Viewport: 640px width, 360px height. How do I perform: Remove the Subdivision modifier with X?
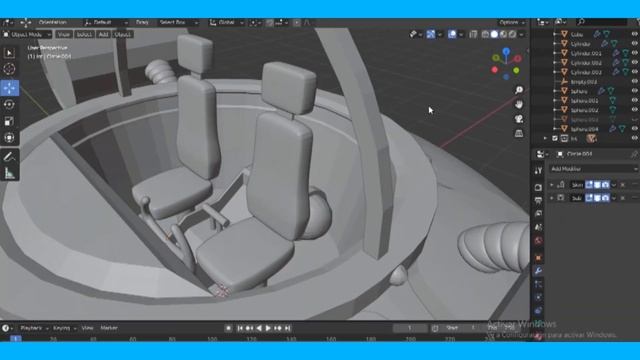(622, 198)
